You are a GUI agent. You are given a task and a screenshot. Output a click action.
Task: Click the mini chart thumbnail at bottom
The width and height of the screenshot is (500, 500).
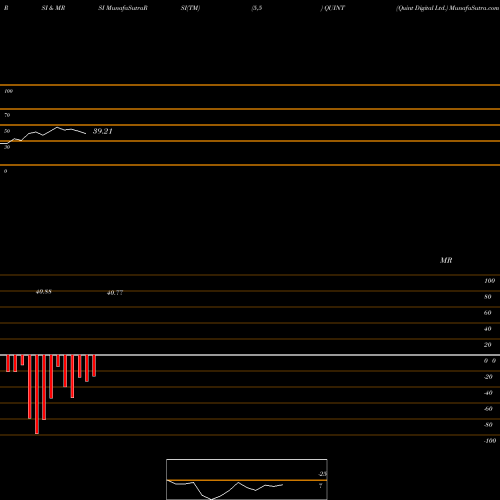tap(247, 479)
